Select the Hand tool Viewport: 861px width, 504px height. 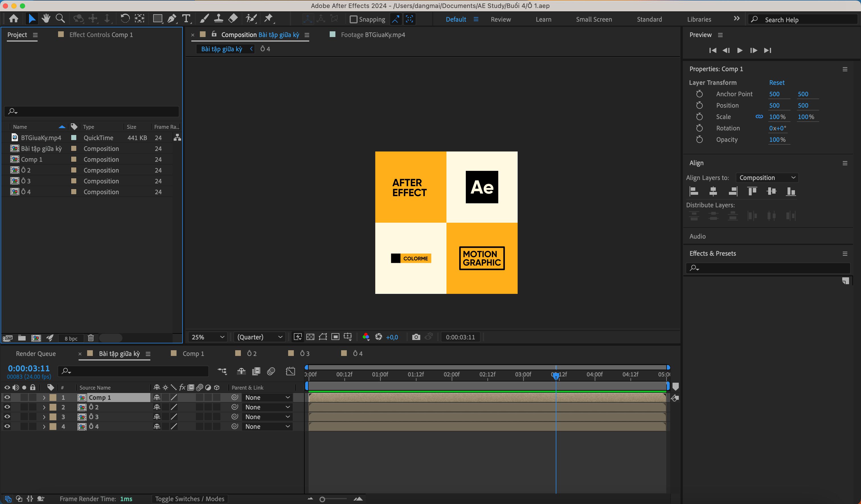pyautogui.click(x=46, y=19)
